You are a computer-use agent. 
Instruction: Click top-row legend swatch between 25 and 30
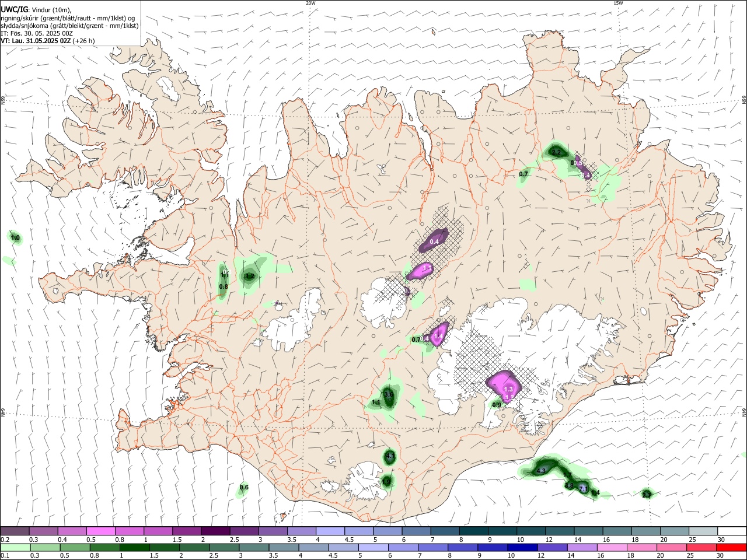pyautogui.click(x=704, y=531)
